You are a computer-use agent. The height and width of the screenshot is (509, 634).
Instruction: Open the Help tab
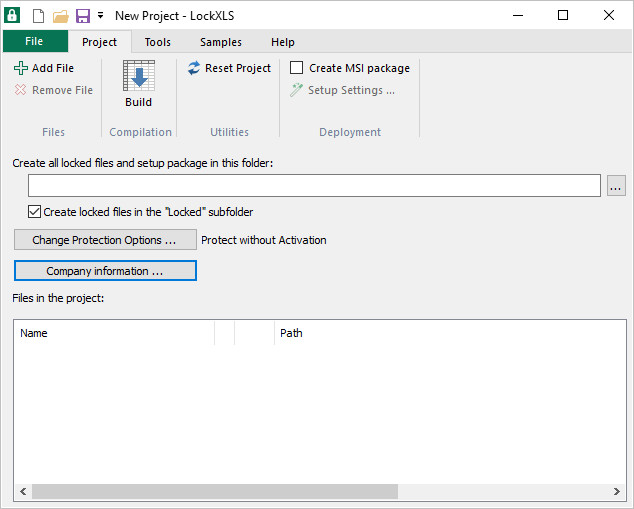[283, 42]
